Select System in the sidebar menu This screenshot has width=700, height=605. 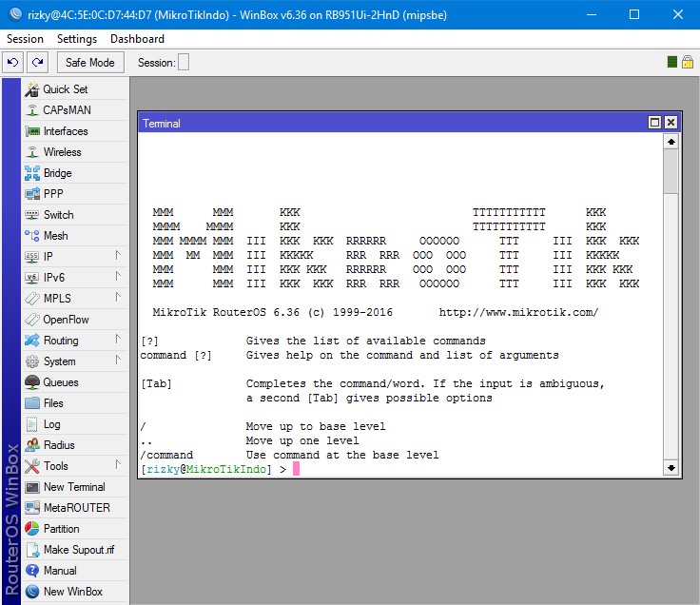(75, 361)
